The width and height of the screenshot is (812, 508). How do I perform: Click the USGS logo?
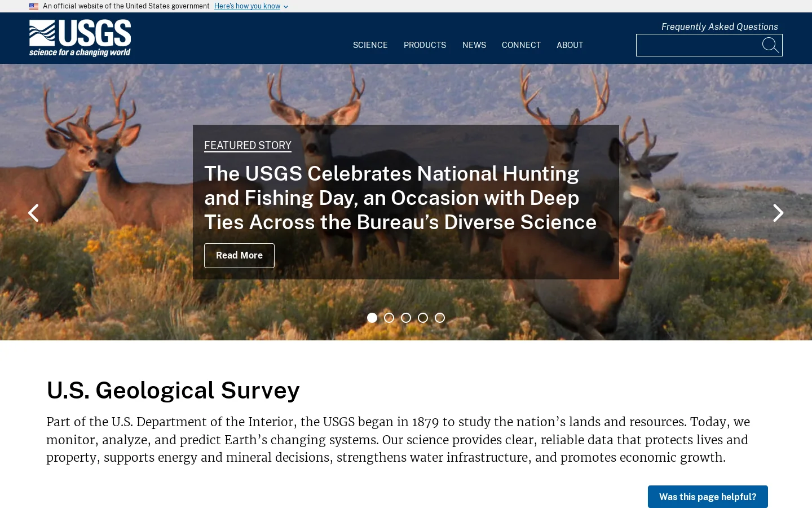pos(80,38)
